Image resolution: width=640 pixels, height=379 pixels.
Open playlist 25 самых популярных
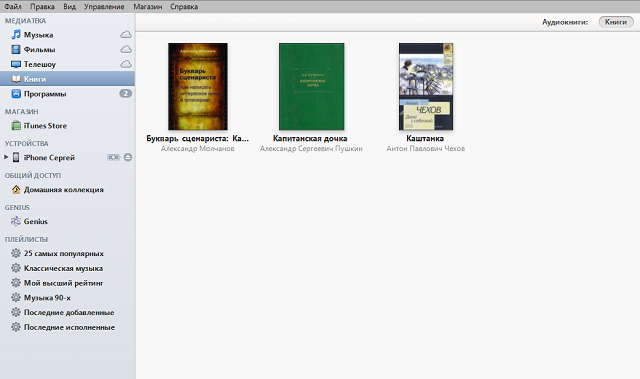pos(64,253)
